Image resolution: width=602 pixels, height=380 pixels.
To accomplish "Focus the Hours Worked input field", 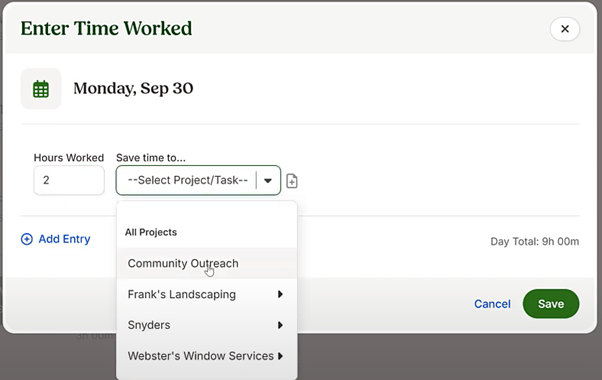I will click(69, 180).
